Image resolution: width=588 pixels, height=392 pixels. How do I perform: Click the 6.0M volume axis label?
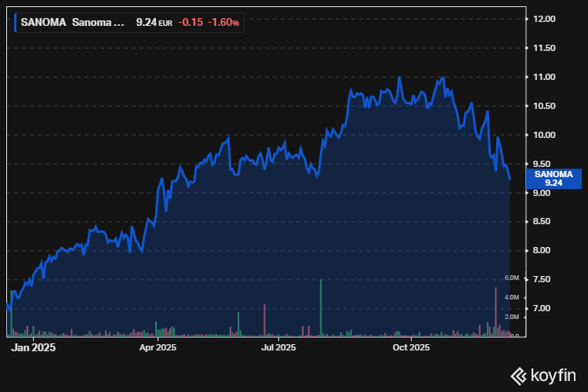pos(512,278)
